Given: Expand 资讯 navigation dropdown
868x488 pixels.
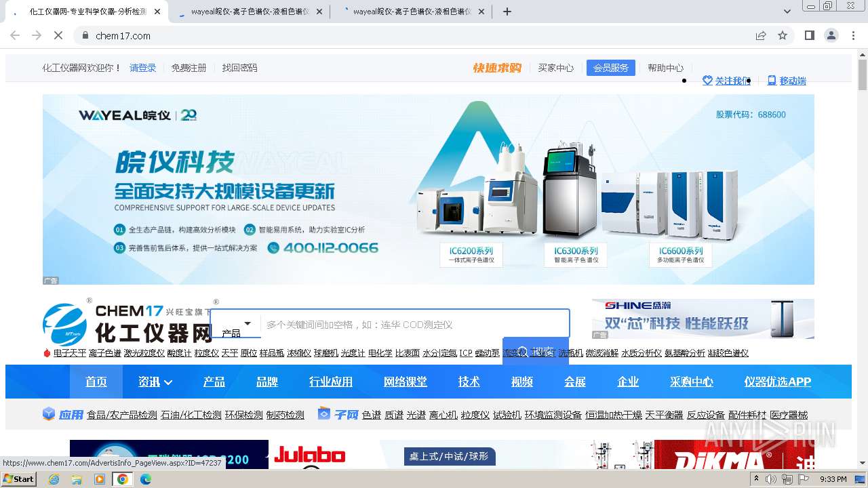Looking at the screenshot, I should click(x=155, y=382).
